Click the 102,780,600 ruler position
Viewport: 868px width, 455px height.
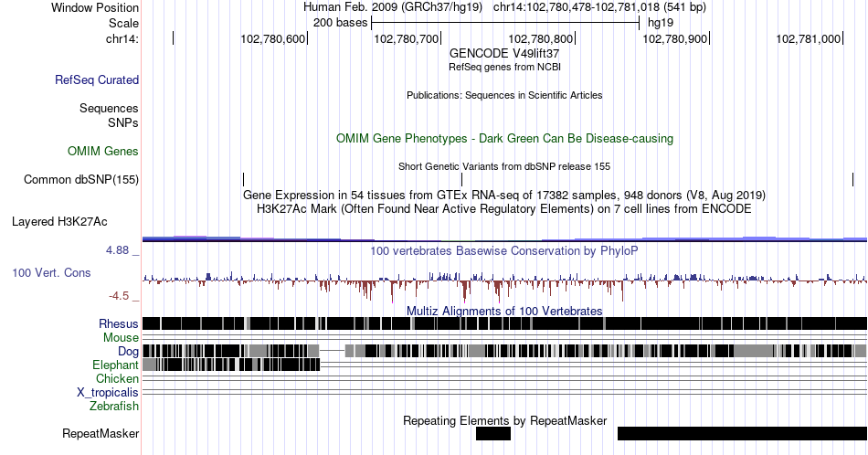coord(273,38)
